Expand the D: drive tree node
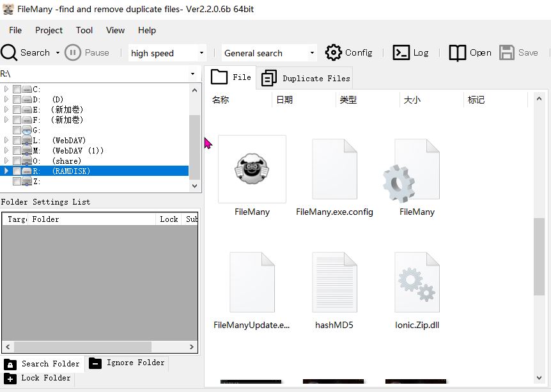 point(6,100)
